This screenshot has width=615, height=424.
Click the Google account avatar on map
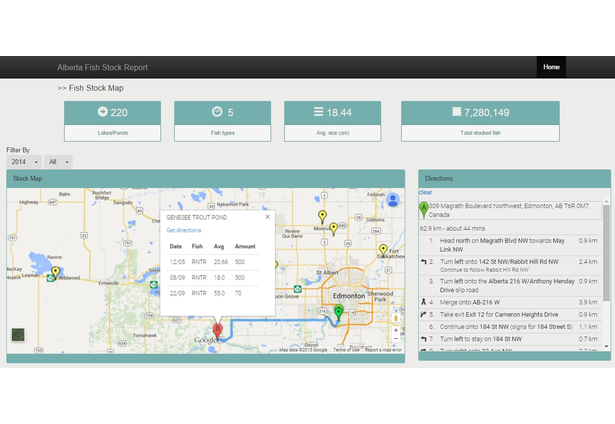coord(393,200)
